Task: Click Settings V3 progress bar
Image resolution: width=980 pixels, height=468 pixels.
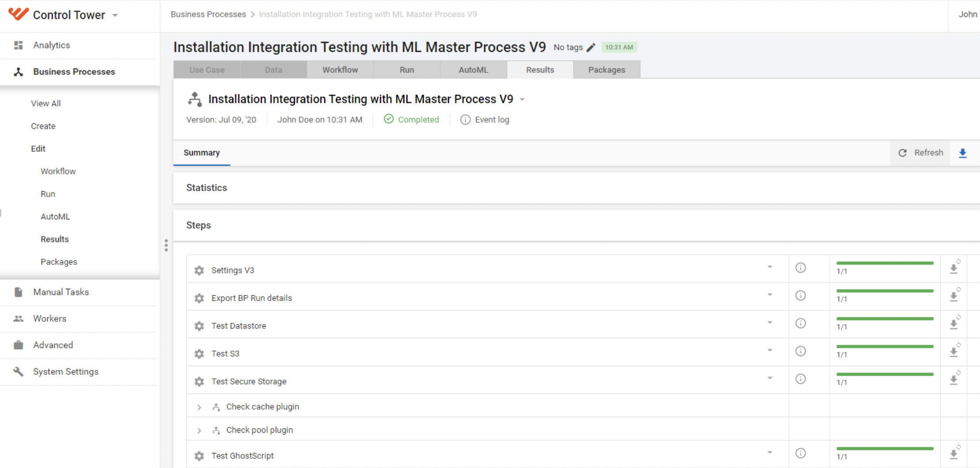Action: tap(885, 263)
